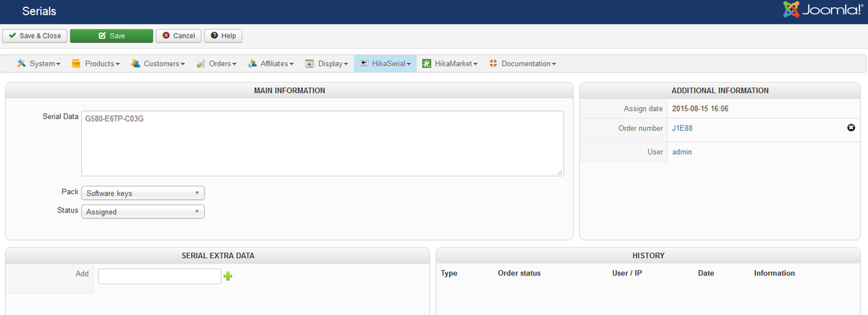Open the Documentation dropdown menu
Viewport: 868px width, 315px height.
pos(522,64)
